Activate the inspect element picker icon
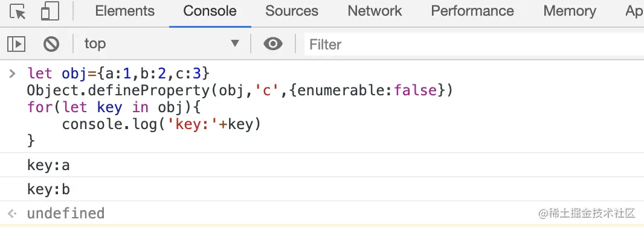Viewport: 644px width, 228px height. [18, 11]
